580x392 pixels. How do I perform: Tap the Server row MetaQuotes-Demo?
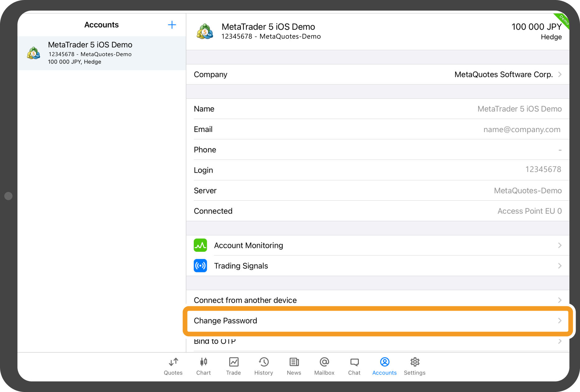coord(528,190)
